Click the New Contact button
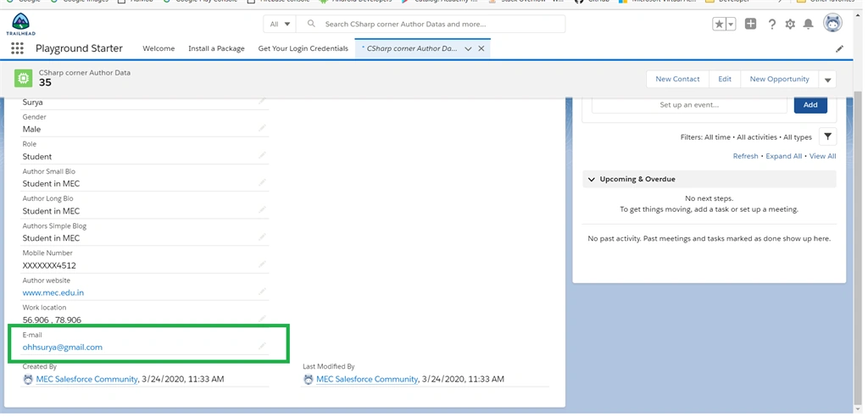 tap(677, 79)
